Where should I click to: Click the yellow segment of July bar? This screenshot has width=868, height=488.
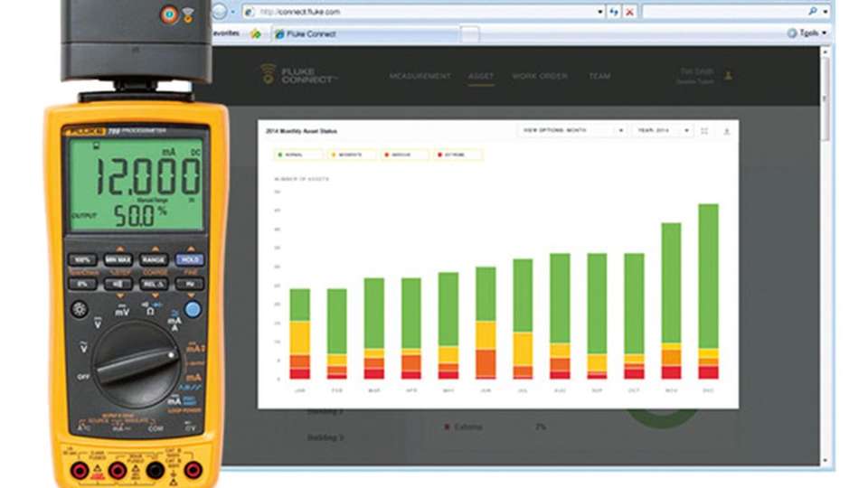pyautogui.click(x=524, y=349)
